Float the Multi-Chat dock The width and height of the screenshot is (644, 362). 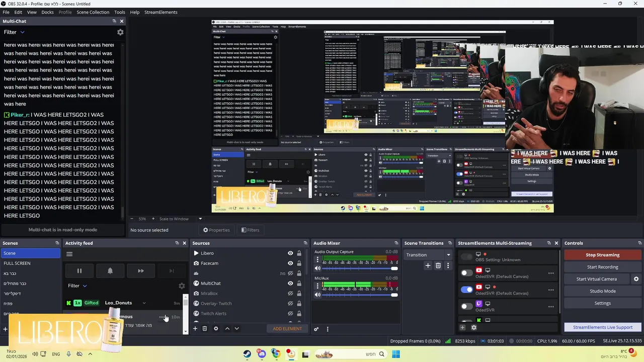pyautogui.click(x=114, y=21)
